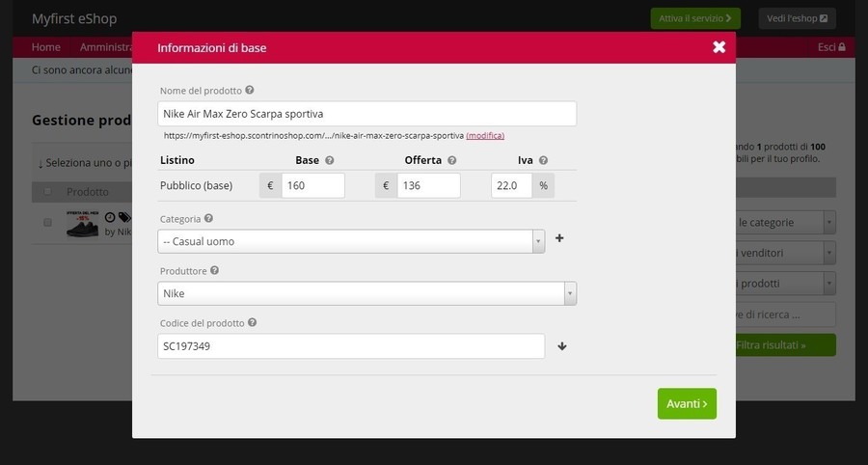
Task: Show help for Offerta column
Action: (451, 160)
